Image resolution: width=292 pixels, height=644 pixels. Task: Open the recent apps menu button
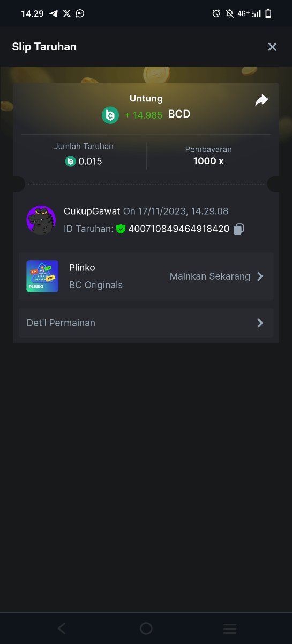pos(230,628)
